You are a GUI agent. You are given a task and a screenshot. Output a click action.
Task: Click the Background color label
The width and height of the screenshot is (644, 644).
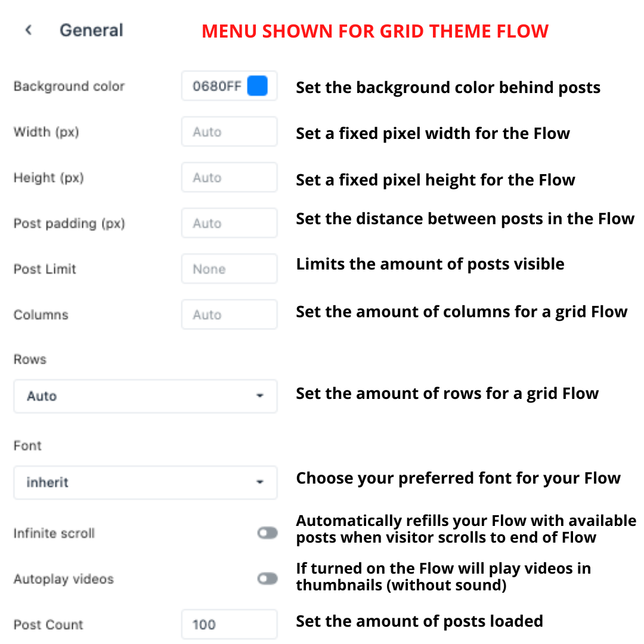click(69, 86)
